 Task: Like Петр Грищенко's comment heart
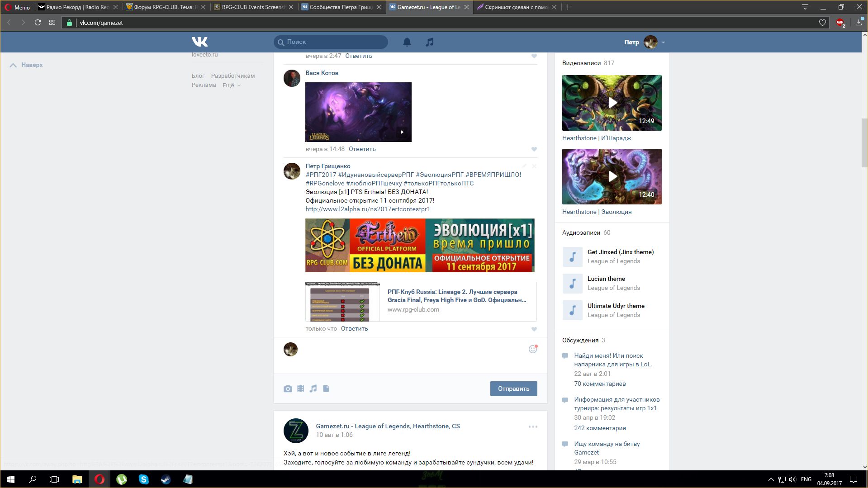(x=534, y=329)
